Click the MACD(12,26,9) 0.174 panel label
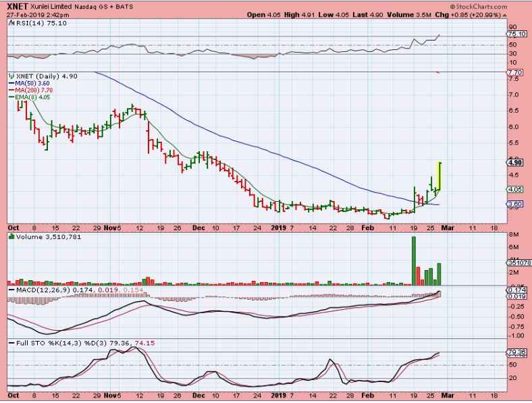532x403 pixels. click(x=56, y=290)
